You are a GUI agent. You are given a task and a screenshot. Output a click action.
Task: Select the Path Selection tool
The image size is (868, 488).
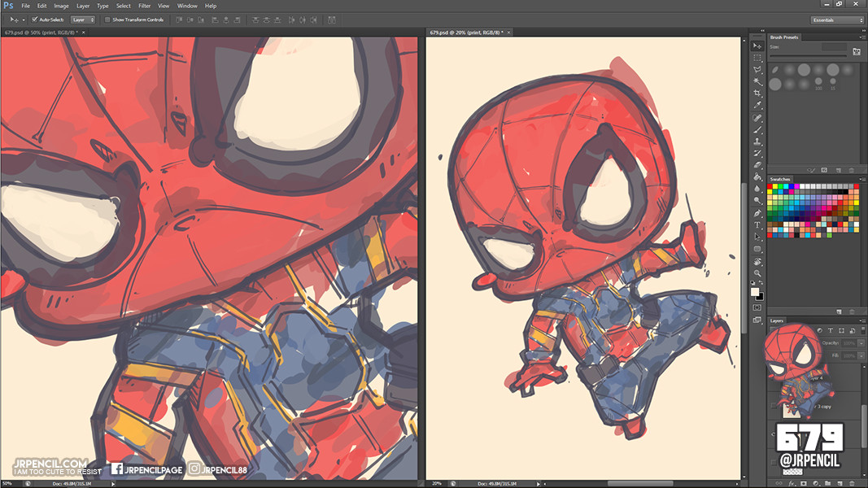click(x=757, y=237)
